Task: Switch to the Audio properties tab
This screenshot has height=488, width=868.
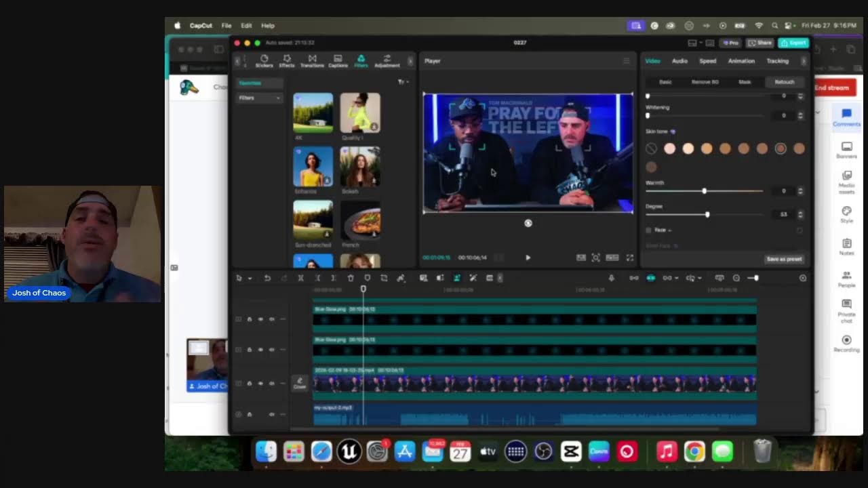Action: 679,61
